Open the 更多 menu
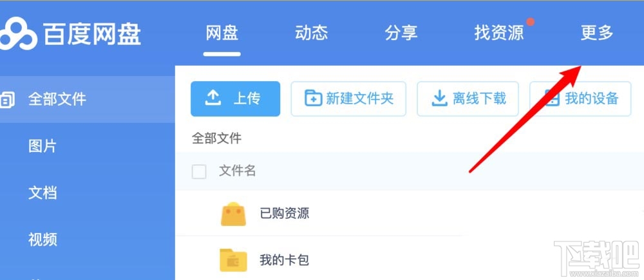 click(597, 33)
